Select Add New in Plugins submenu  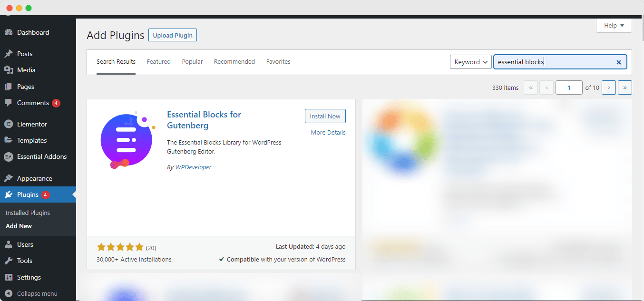point(19,226)
